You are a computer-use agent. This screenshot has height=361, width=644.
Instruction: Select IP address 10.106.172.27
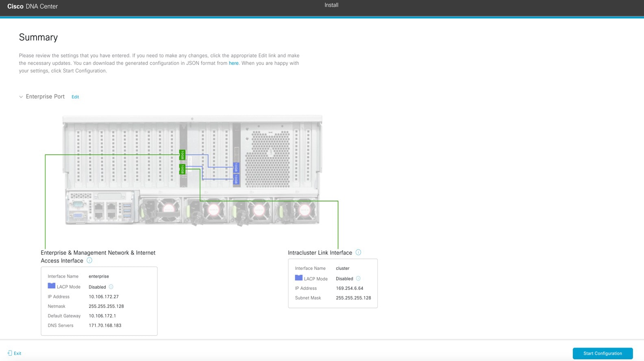(104, 297)
